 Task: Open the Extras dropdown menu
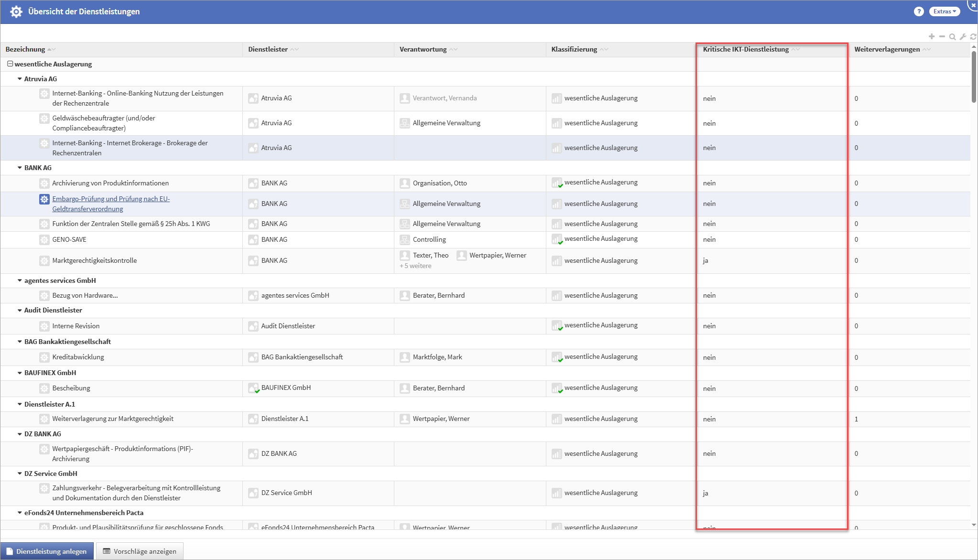944,11
